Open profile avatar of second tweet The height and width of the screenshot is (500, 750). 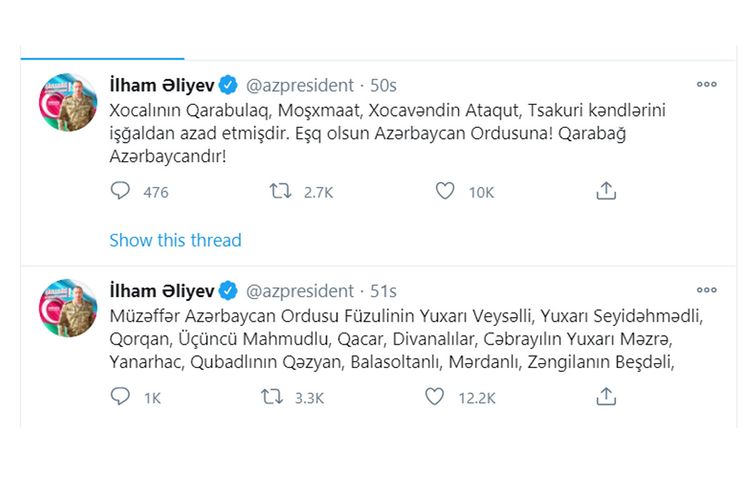tap(68, 308)
